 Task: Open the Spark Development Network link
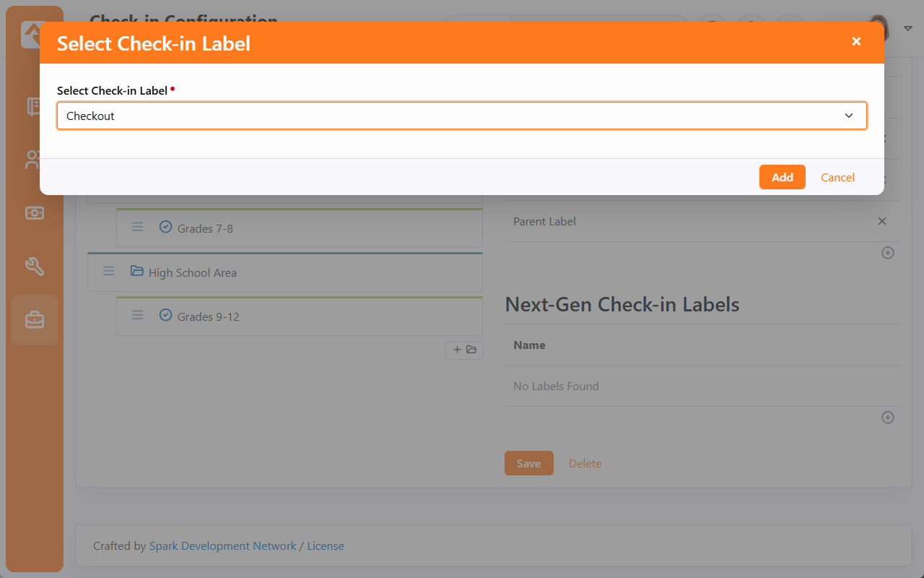coord(222,546)
